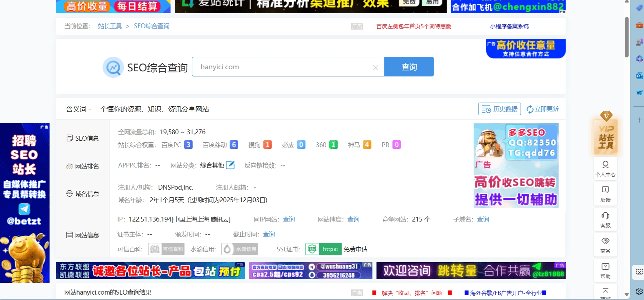Open the 多多SEO ad image
Viewport: 644px width, 300px height.
coord(516,166)
